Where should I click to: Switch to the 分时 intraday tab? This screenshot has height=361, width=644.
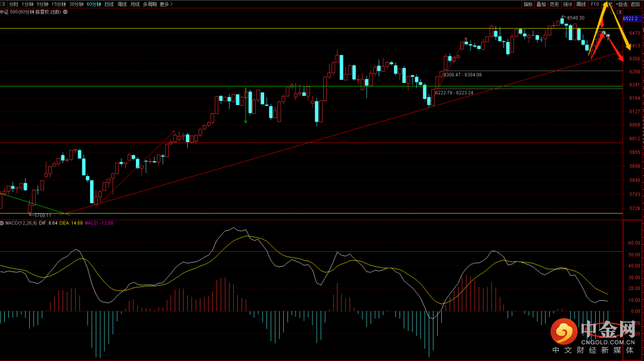(14, 4)
